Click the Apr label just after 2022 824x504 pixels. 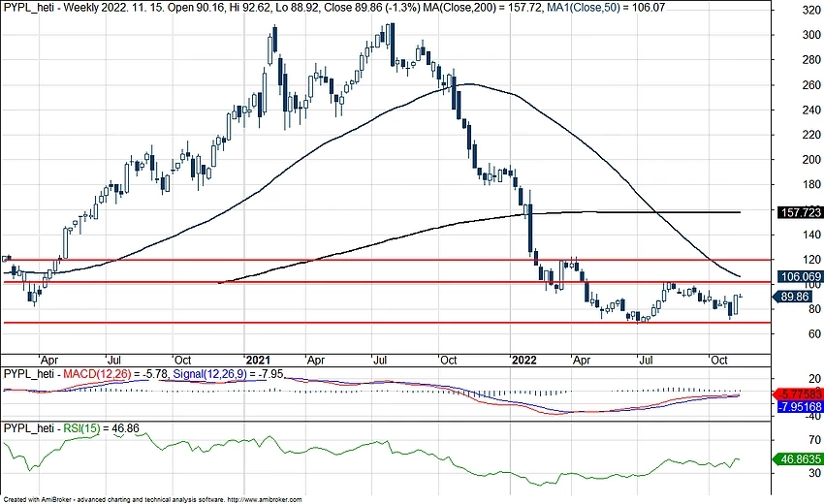pyautogui.click(x=582, y=360)
